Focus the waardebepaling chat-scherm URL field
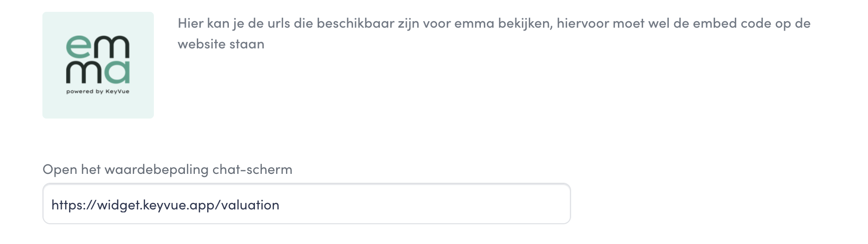 click(307, 203)
